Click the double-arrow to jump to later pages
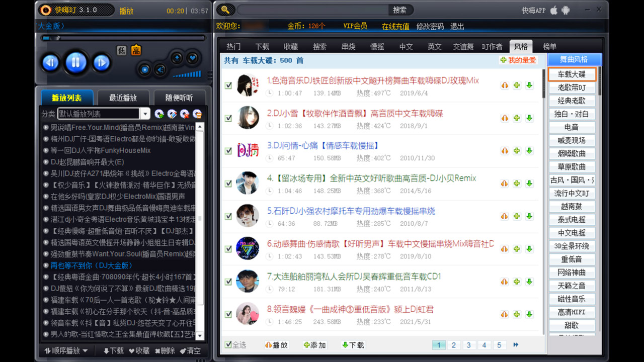 click(515, 345)
